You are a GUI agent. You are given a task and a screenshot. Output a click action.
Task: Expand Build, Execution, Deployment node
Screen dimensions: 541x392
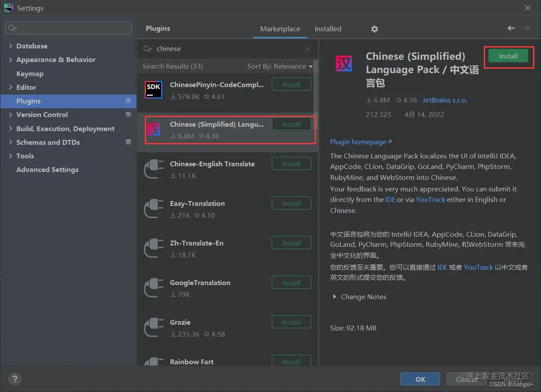click(11, 128)
